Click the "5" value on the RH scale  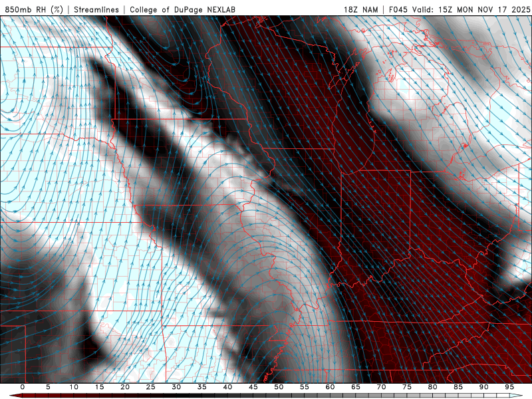coord(48,387)
